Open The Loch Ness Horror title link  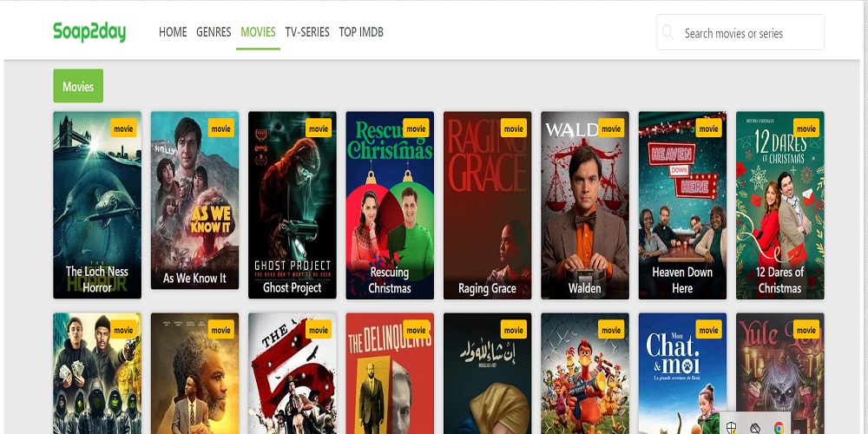pyautogui.click(x=97, y=279)
